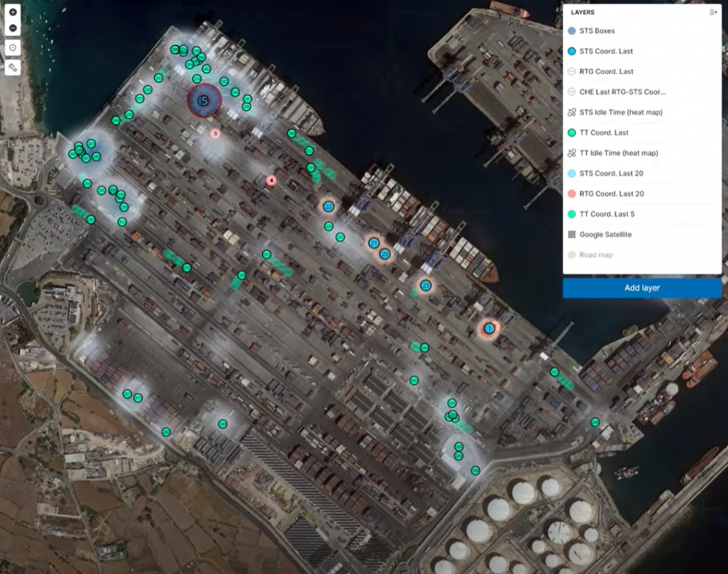Open the wrench map tools icon
728x574 pixels.
[13, 67]
